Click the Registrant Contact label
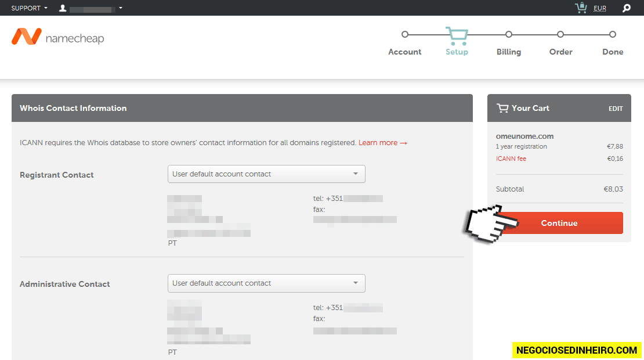This screenshot has height=360, width=644. click(57, 175)
